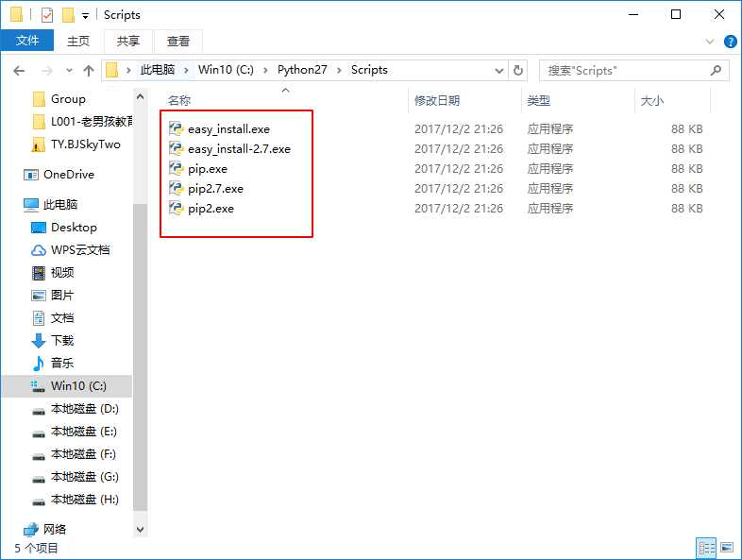The width and height of the screenshot is (742, 560).
Task: Click the 88 KB size for pip2.exe
Action: point(686,209)
